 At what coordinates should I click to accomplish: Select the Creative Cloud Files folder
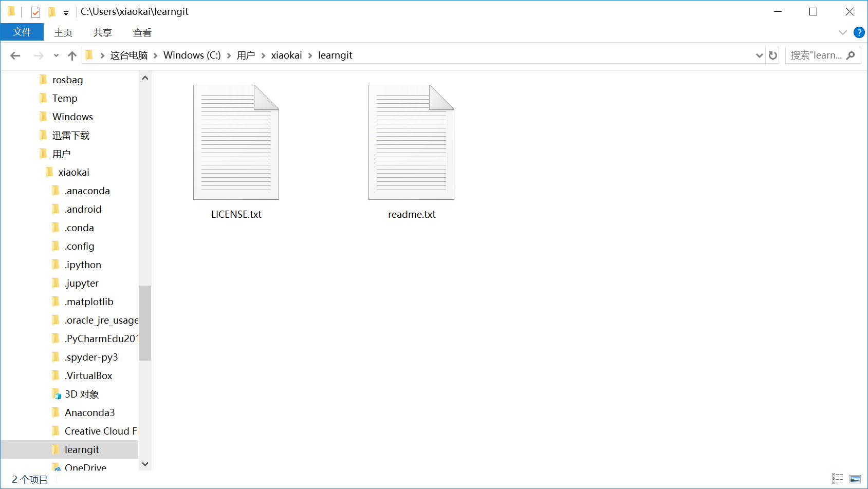(x=101, y=431)
